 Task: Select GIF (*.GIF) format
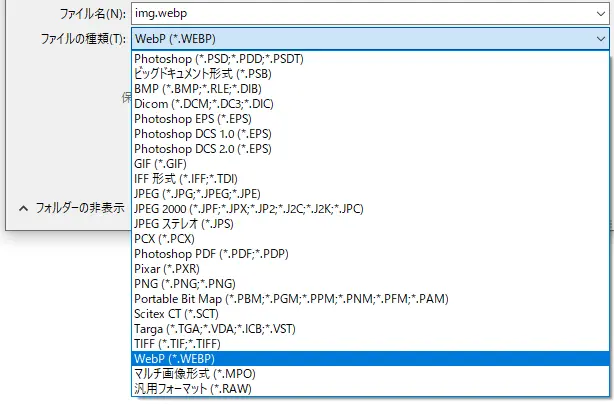(370, 164)
